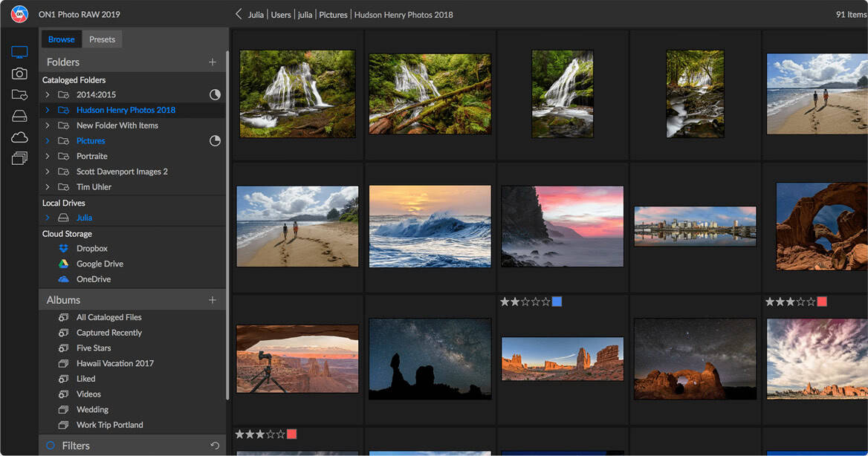This screenshot has height=456, width=868.
Task: Click the desktop monitor icon in left sidebar
Action: pos(19,52)
